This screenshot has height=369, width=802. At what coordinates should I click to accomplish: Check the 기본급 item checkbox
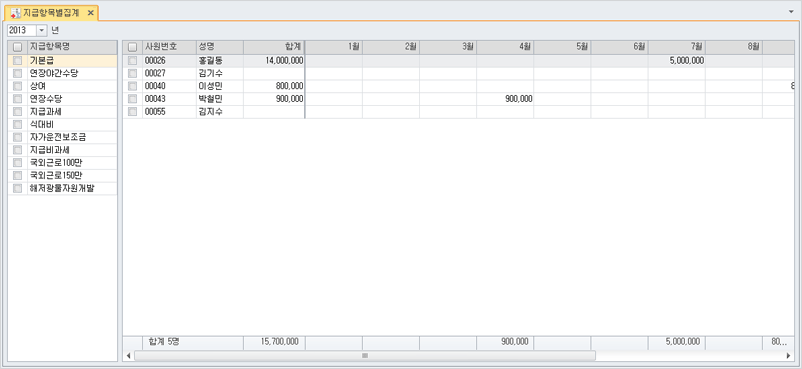click(17, 60)
